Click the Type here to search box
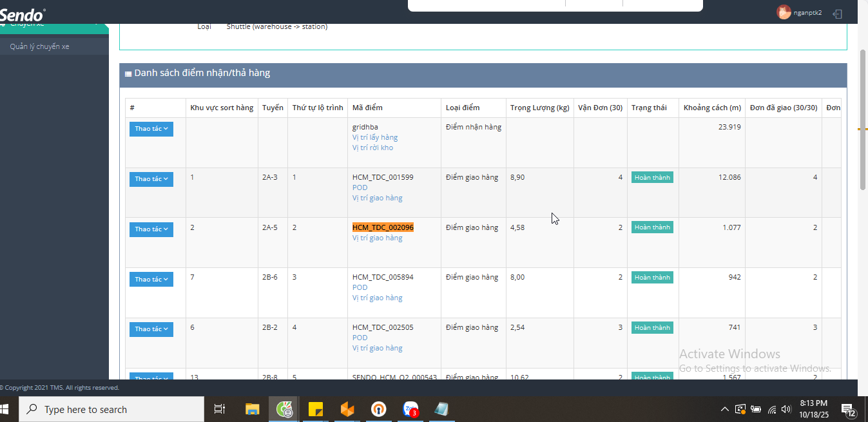This screenshot has width=868, height=422. coord(111,409)
